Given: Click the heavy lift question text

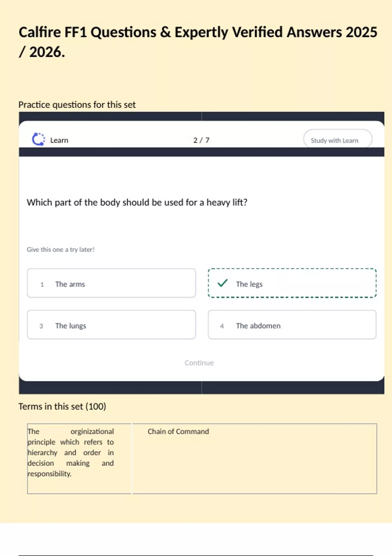Looking at the screenshot, I should point(137,202).
